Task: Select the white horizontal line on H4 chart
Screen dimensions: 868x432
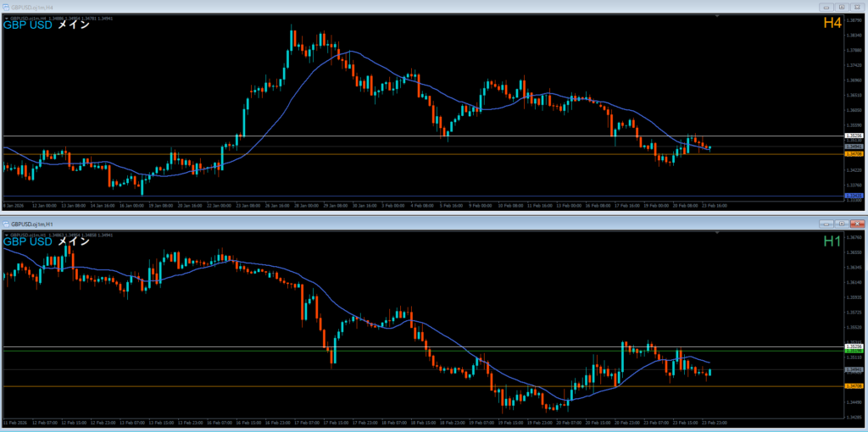Action: pyautogui.click(x=424, y=136)
